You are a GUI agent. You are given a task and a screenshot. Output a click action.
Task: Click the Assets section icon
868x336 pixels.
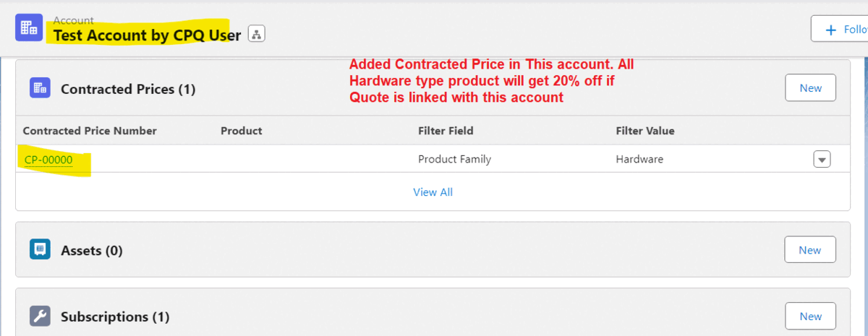coord(40,250)
